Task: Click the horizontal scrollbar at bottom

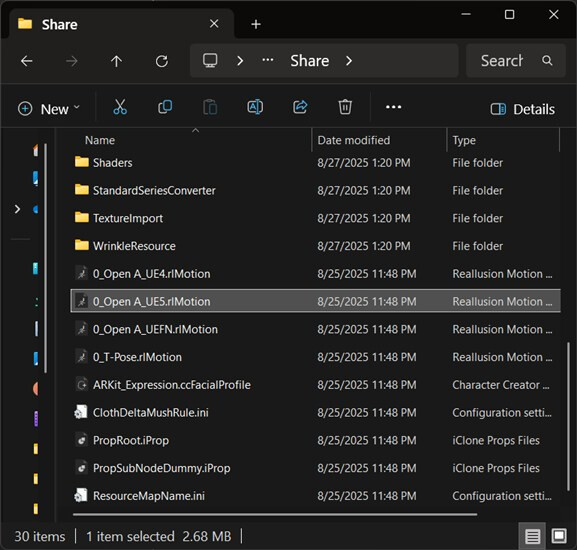Action: click(x=275, y=514)
